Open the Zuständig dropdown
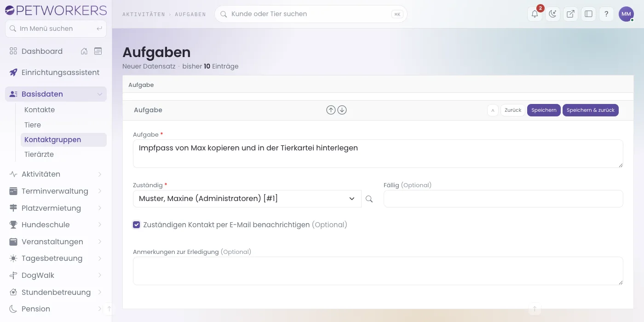This screenshot has width=644, height=322. 247,199
